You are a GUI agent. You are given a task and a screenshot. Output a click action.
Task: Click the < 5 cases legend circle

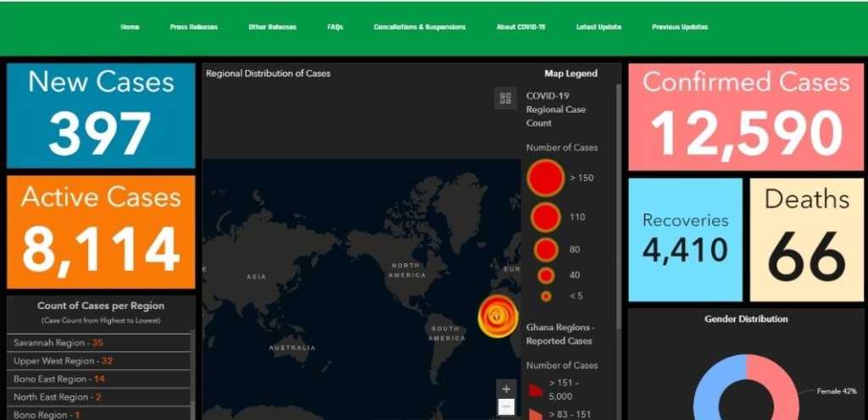[546, 296]
